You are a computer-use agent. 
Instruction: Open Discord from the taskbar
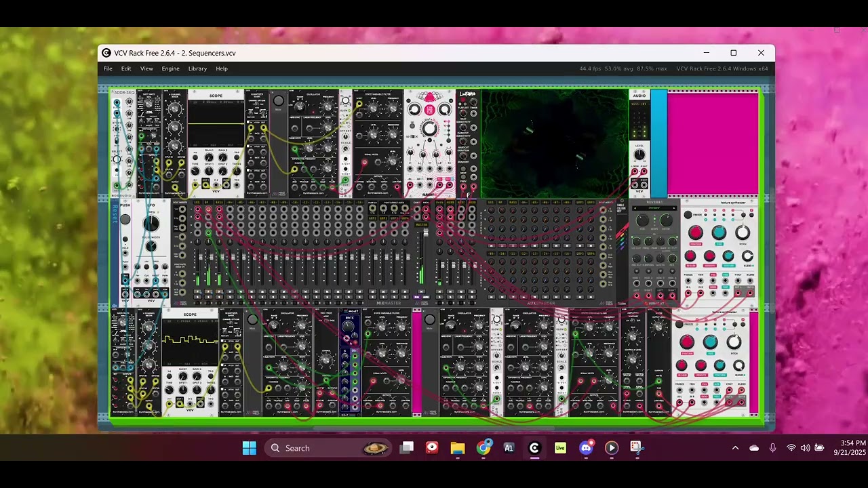tap(586, 448)
